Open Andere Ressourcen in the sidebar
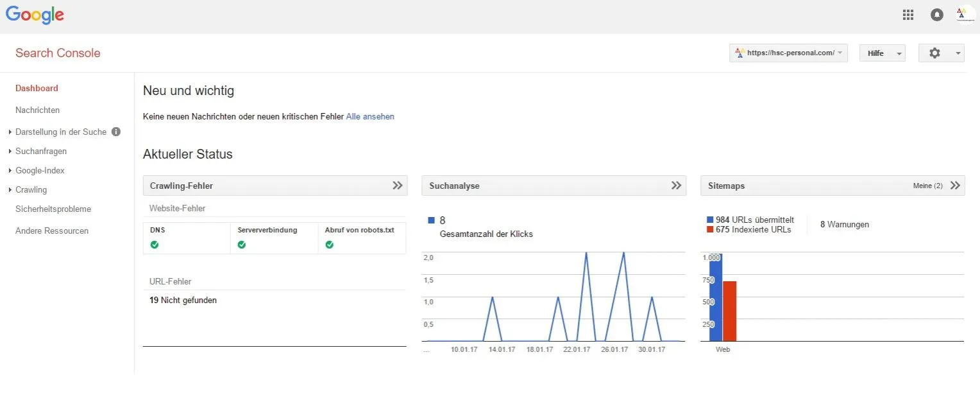 52,231
